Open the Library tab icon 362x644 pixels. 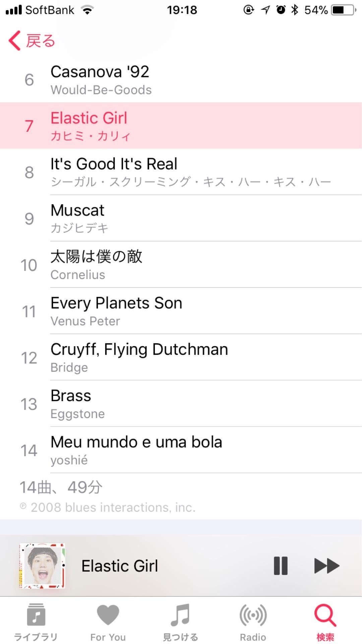point(36,615)
